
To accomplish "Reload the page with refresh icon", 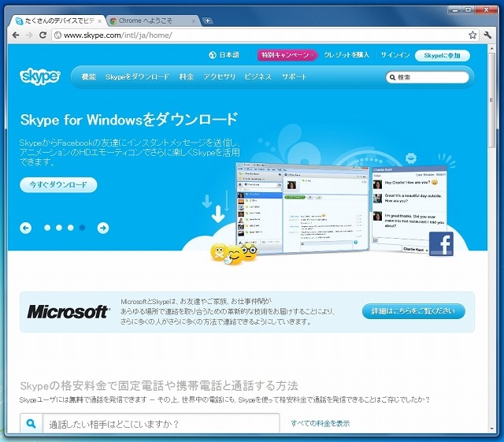I will click(x=43, y=35).
